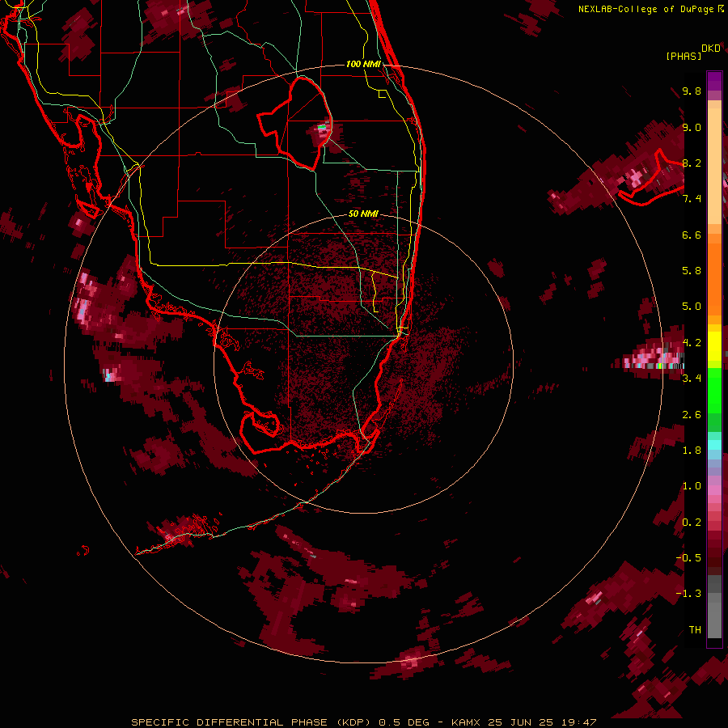Click the 1.0 value on color scale

click(692, 486)
